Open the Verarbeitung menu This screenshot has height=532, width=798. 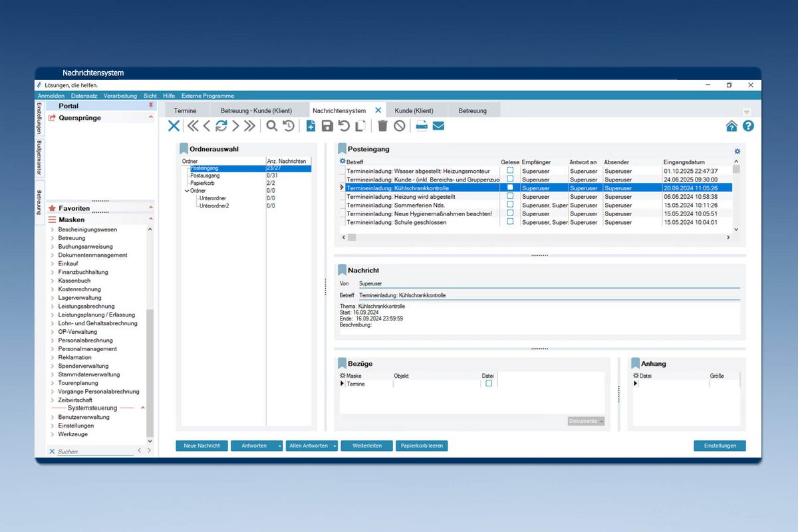pos(120,96)
